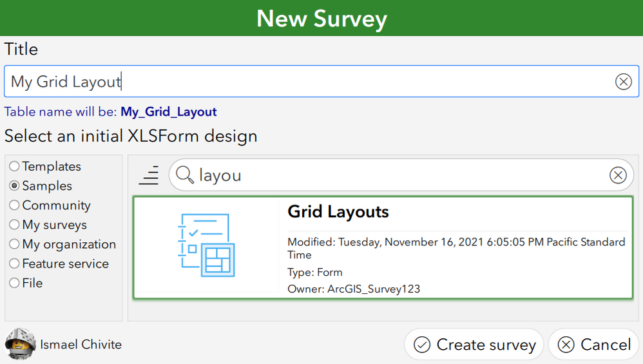643x364 pixels.
Task: Click the search magnifier icon
Action: click(185, 175)
